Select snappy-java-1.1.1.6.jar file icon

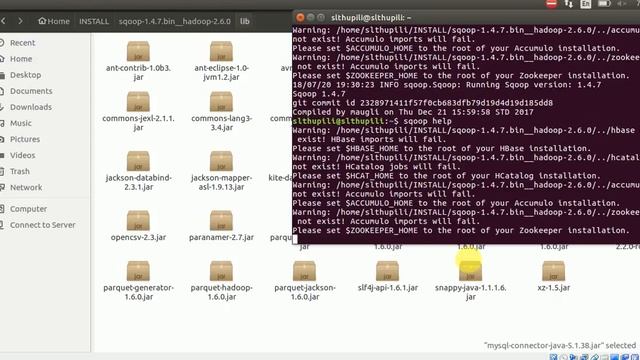click(470, 271)
